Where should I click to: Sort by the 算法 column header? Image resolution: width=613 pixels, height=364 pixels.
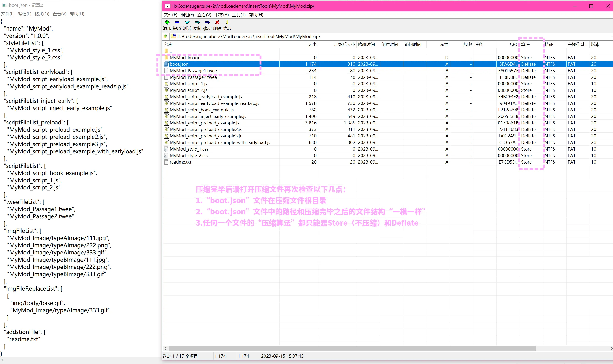(525, 45)
